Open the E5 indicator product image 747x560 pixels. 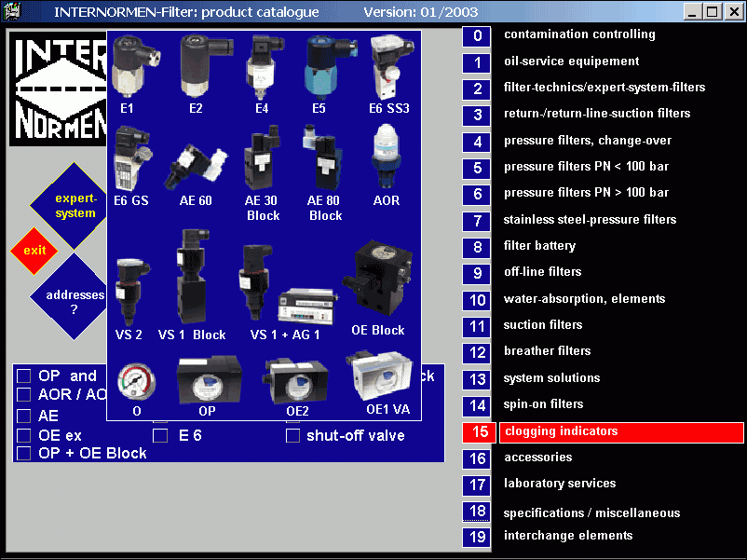330,67
